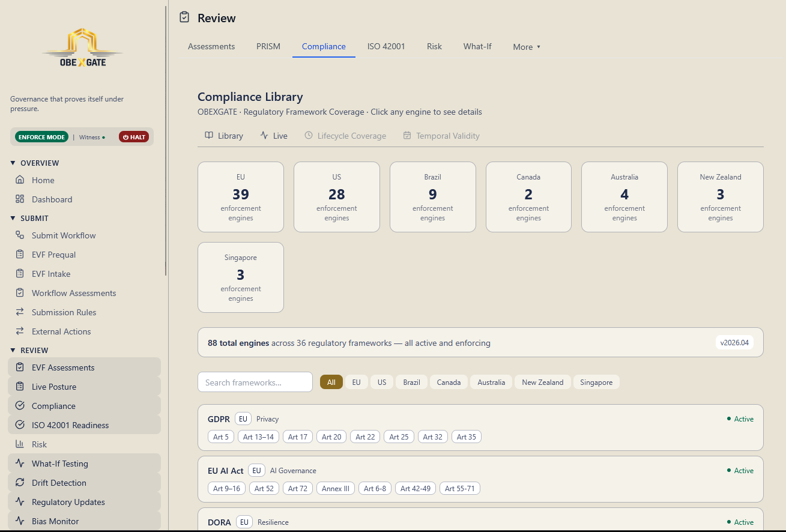The height and width of the screenshot is (532, 786).
Task: Click the Live activity pulse icon
Action: tap(264, 136)
